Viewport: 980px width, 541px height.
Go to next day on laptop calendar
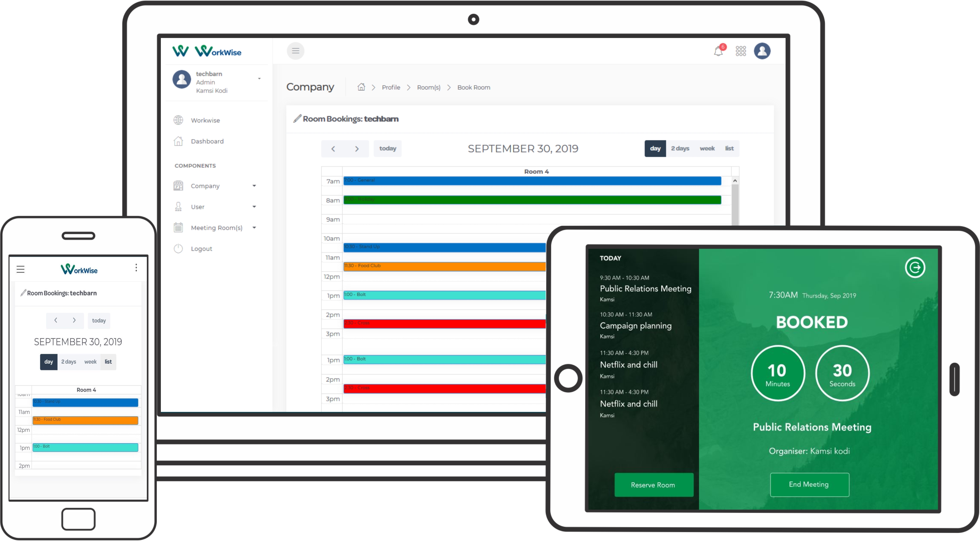pos(356,149)
